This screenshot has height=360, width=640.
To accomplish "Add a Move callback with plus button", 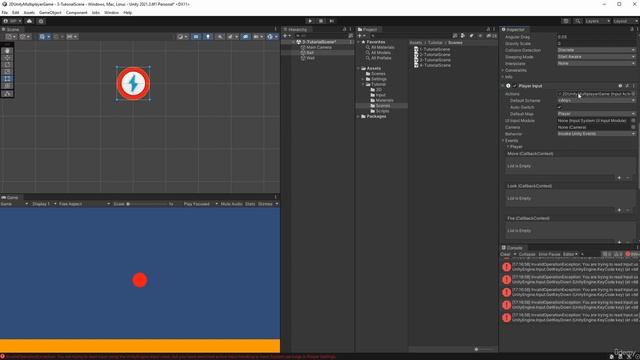I will [x=619, y=178].
